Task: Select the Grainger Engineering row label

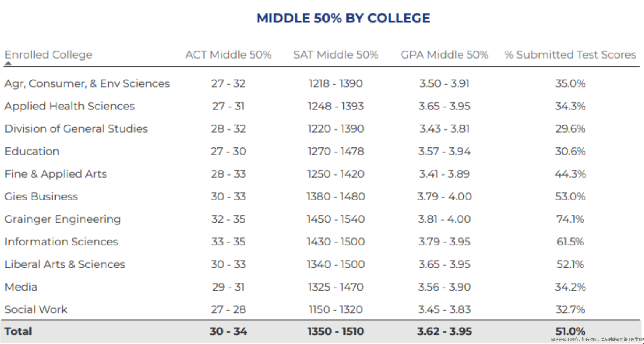Action: pyautogui.click(x=62, y=219)
